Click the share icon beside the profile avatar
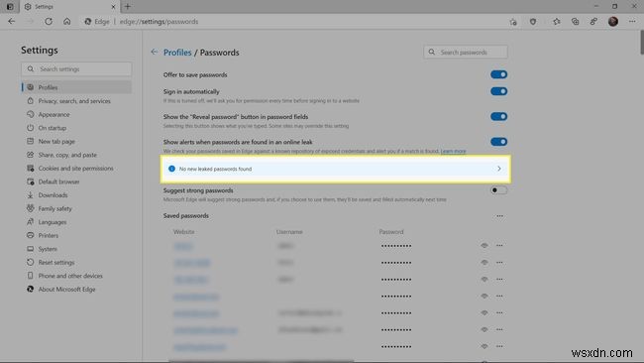Image resolution: width=644 pixels, height=363 pixels. pos(593,22)
